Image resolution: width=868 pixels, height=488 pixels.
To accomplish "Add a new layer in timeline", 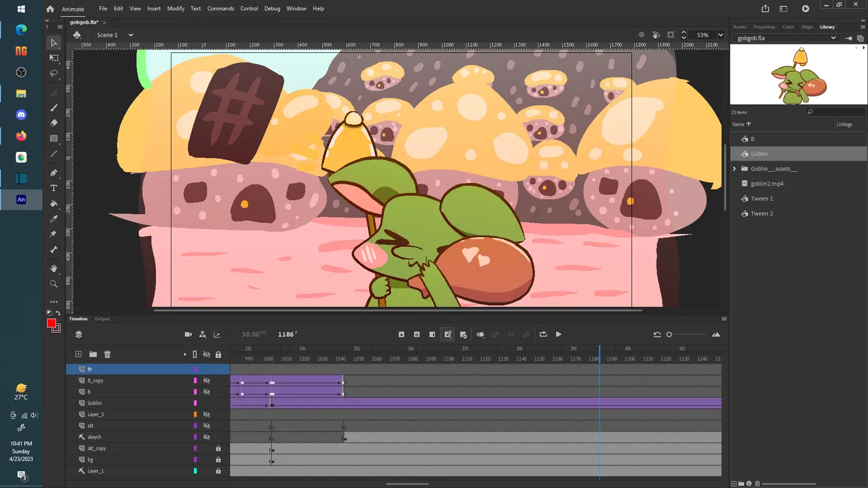I will coord(78,354).
